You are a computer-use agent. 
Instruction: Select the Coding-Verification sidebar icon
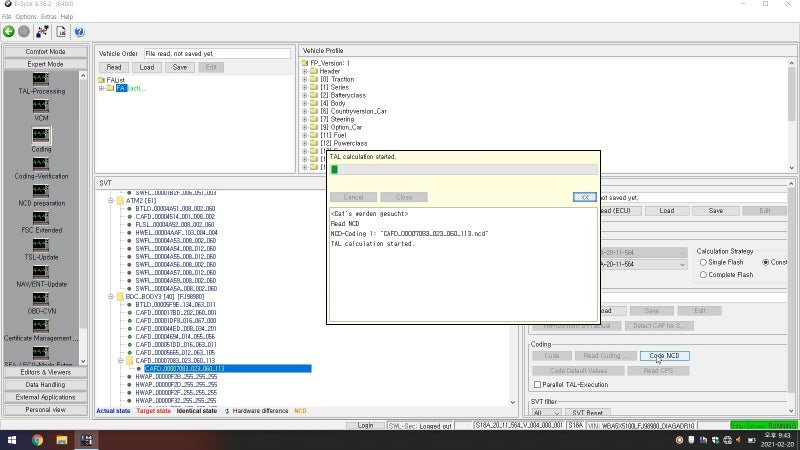point(41,164)
